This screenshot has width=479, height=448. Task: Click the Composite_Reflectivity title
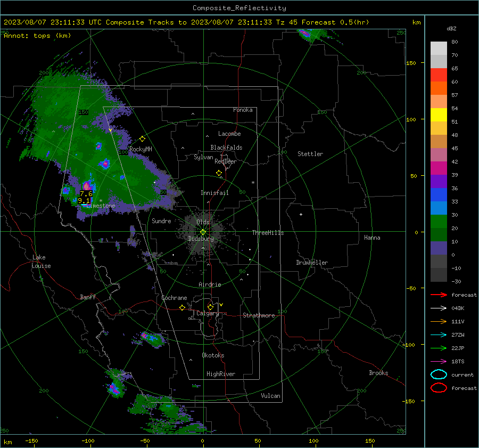(240, 8)
